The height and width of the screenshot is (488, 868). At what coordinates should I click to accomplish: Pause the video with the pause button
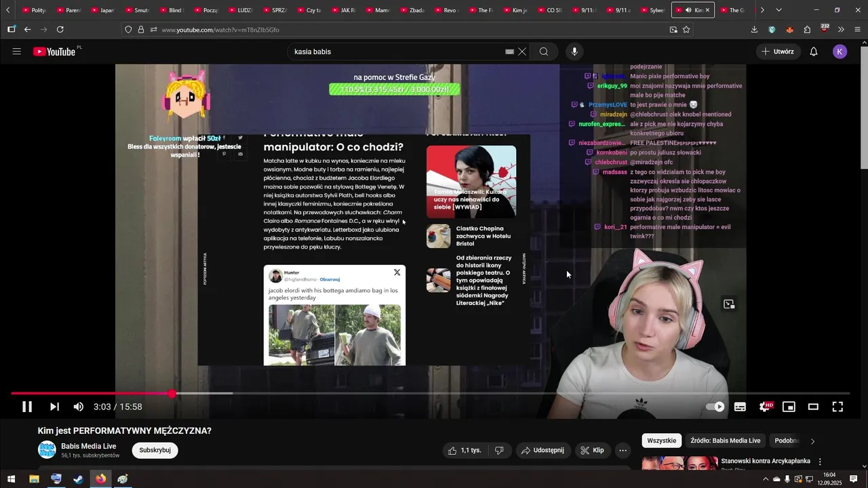click(x=27, y=407)
